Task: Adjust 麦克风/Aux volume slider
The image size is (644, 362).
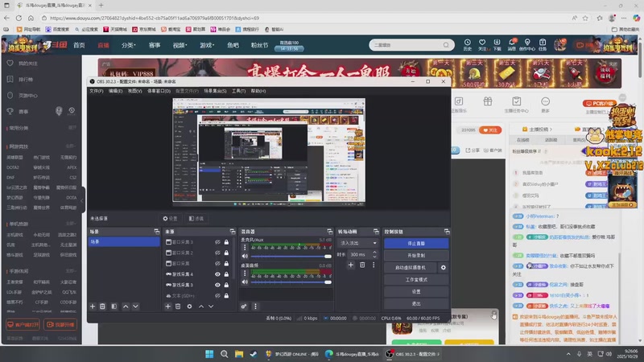Action: coord(291,256)
